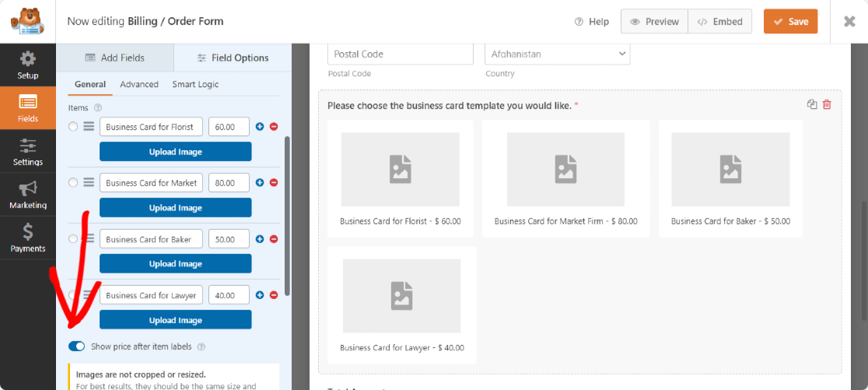Click the 'Please choose the business card template' label
868x390 pixels.
pyautogui.click(x=450, y=105)
